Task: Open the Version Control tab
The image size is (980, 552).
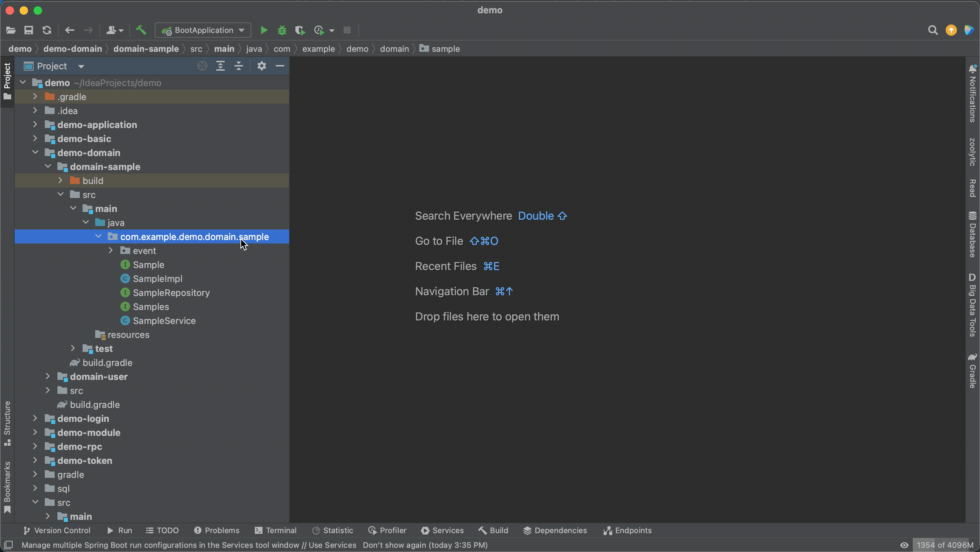Action: [57, 530]
